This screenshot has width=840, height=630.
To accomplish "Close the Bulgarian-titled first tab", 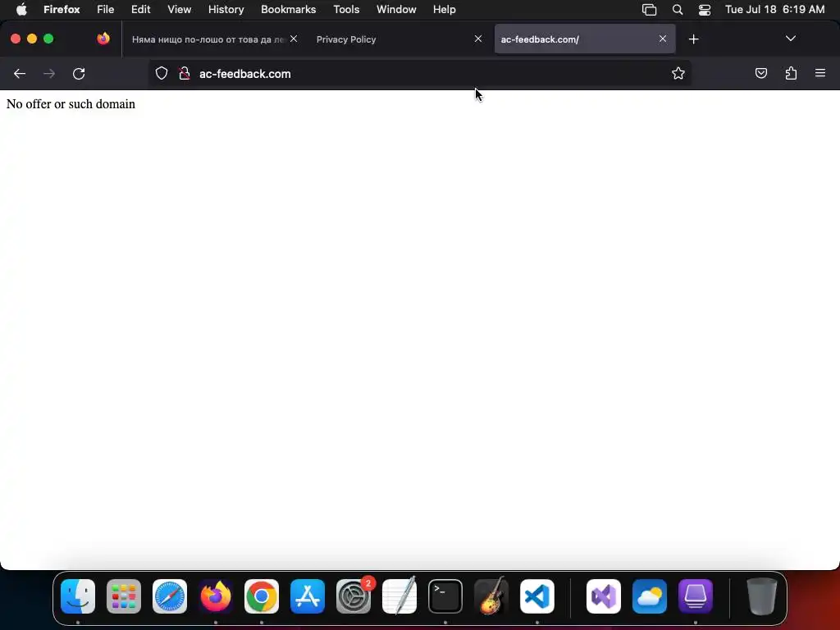I will (x=294, y=39).
